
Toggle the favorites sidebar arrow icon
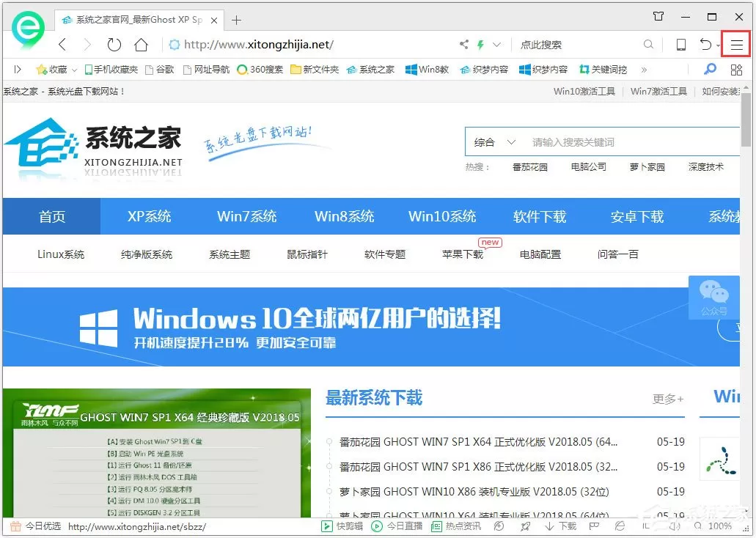(18, 70)
